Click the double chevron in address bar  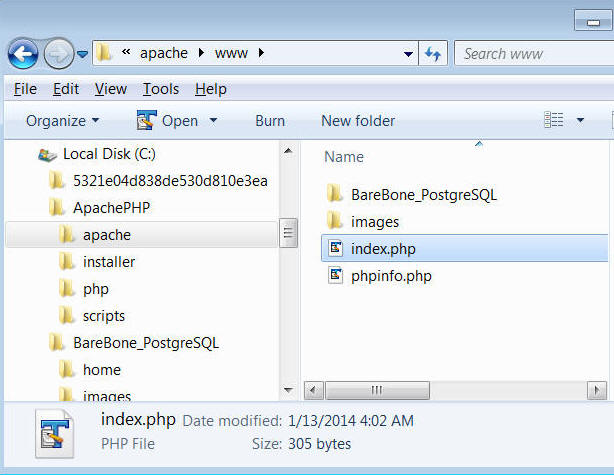tap(126, 52)
